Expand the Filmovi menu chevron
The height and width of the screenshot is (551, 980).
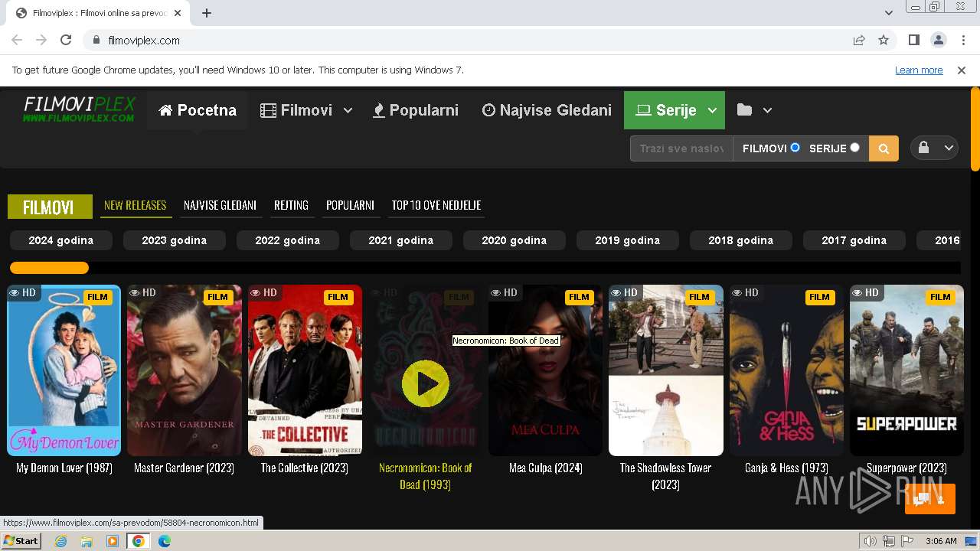(348, 110)
